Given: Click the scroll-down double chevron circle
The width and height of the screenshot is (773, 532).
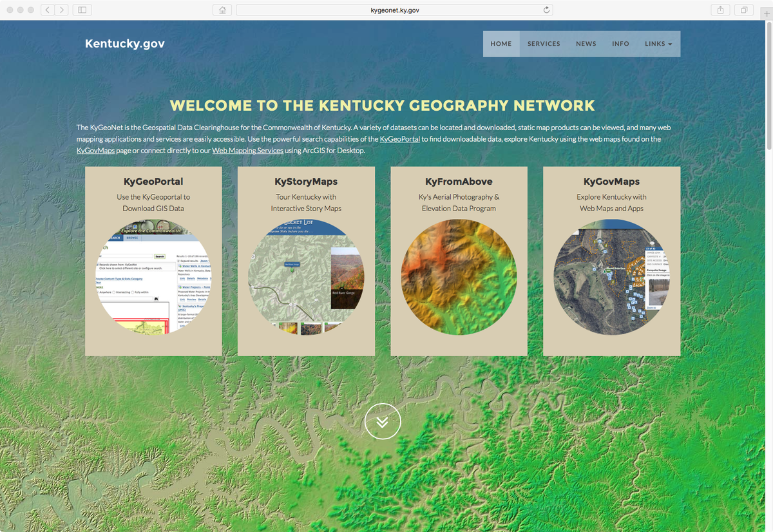Looking at the screenshot, I should pyautogui.click(x=383, y=421).
